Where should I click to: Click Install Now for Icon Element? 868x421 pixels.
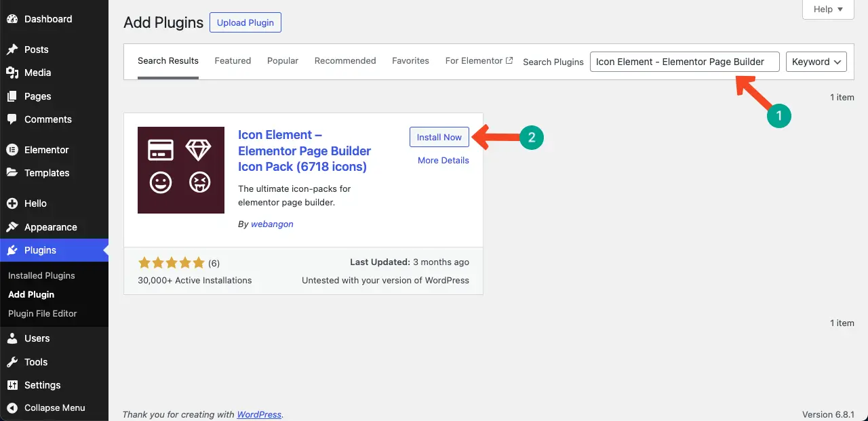tap(439, 137)
